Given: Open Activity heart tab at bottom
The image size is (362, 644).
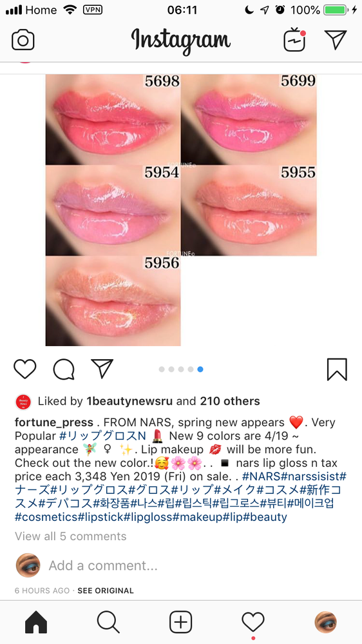Looking at the screenshot, I should 253,622.
